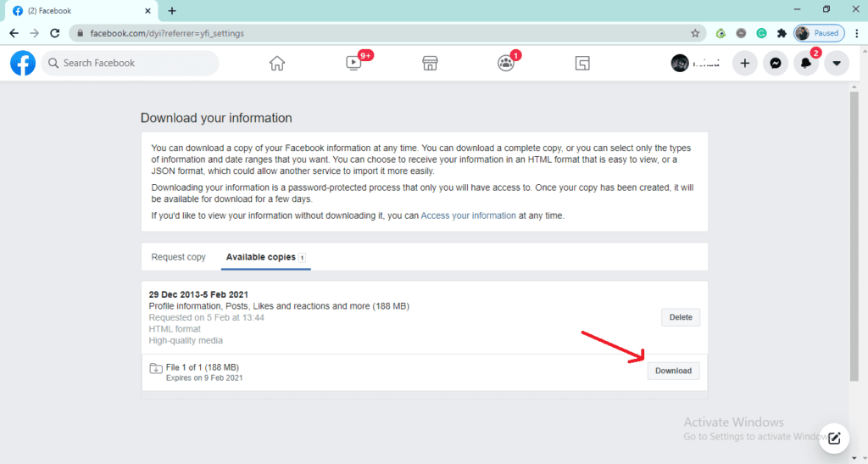The height and width of the screenshot is (464, 868).
Task: Expand the Account dropdown arrow
Action: pos(837,63)
